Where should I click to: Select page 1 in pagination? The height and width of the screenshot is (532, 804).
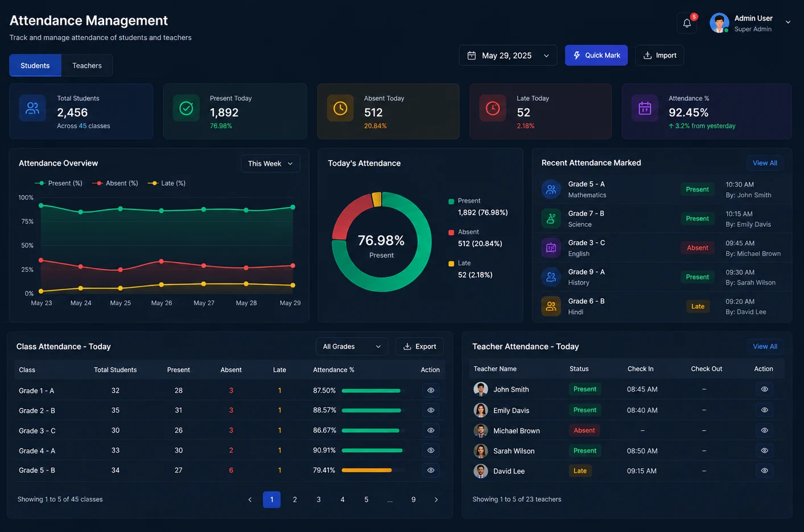click(271, 500)
